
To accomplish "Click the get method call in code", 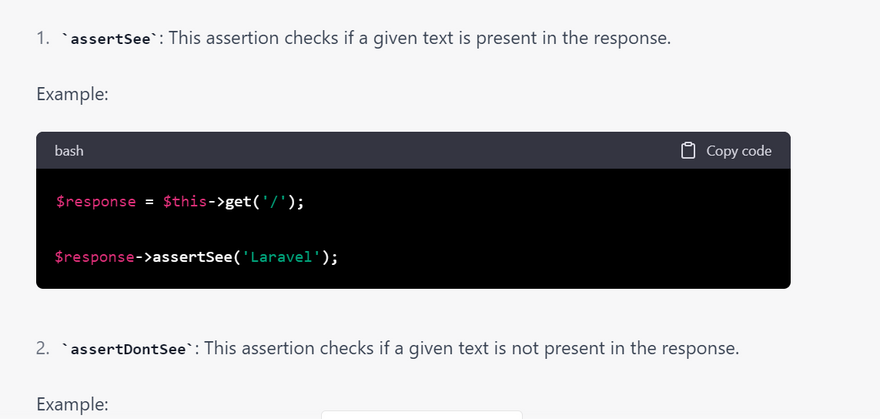I will (x=240, y=201).
